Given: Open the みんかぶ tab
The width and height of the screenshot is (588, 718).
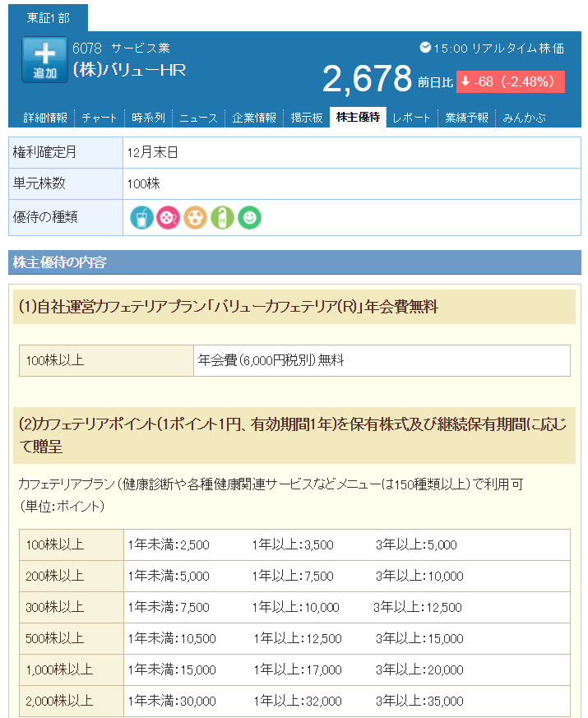Looking at the screenshot, I should tap(525, 118).
